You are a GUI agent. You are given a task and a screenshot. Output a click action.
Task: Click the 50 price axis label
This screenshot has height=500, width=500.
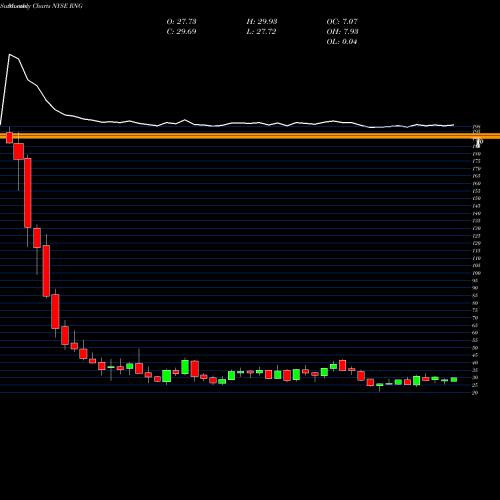(x=475, y=348)
